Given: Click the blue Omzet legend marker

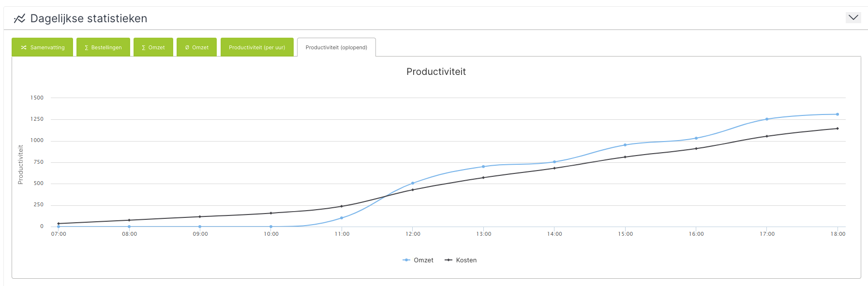Looking at the screenshot, I should tap(406, 260).
